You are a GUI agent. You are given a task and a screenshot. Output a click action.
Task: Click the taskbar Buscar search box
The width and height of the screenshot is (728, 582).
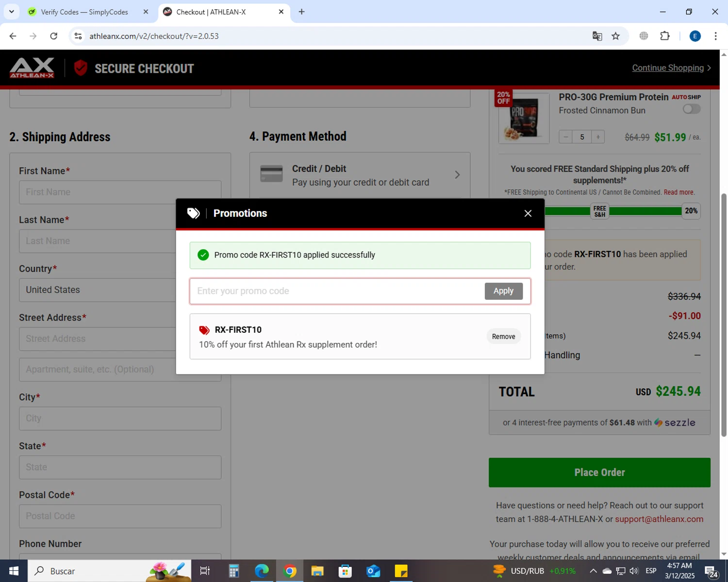point(110,571)
